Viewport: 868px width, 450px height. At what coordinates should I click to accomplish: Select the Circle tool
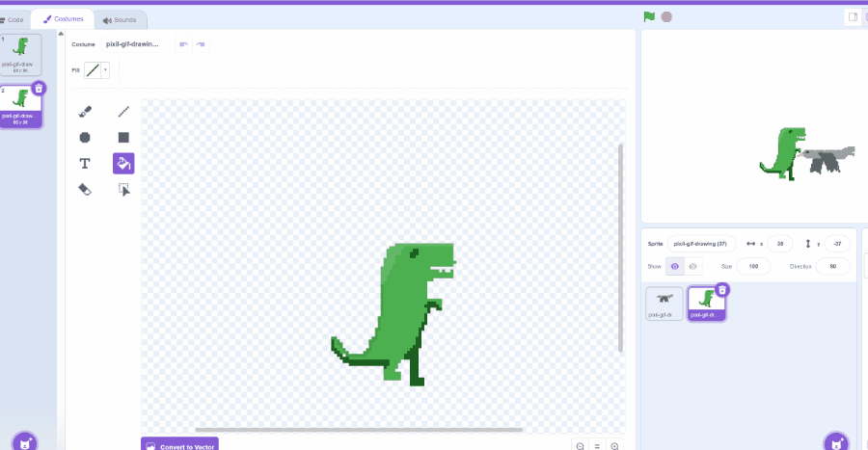point(85,138)
